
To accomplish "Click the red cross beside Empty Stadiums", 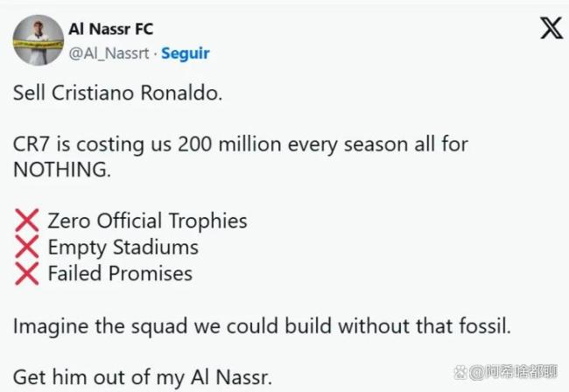I will pos(26,248).
